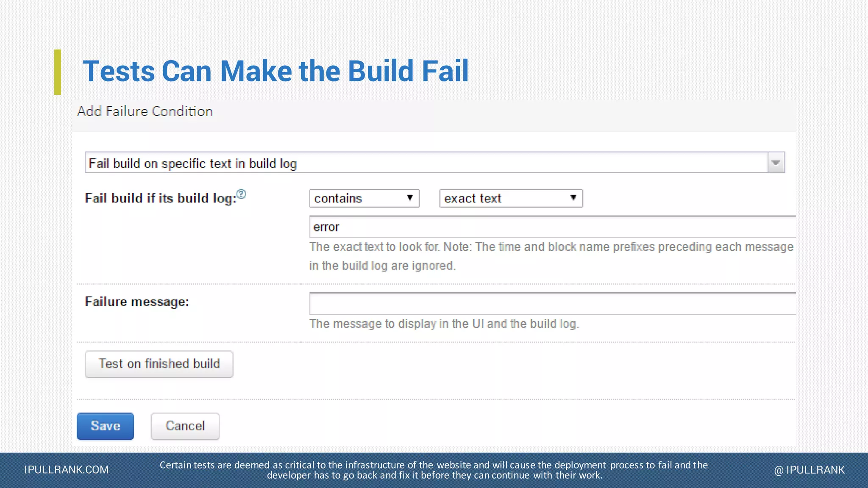This screenshot has height=488, width=868.
Task: Click the 'Add Failure Condition' header text
Action: [x=145, y=111]
